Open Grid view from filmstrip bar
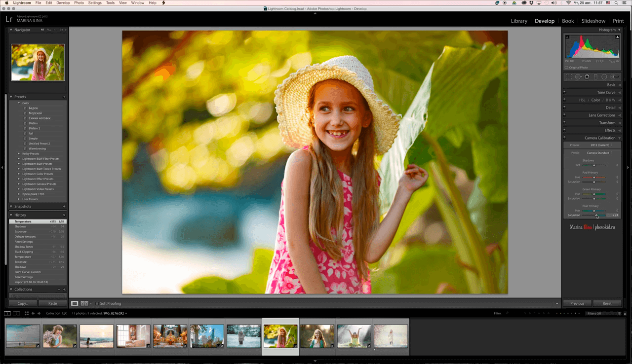 click(x=27, y=313)
